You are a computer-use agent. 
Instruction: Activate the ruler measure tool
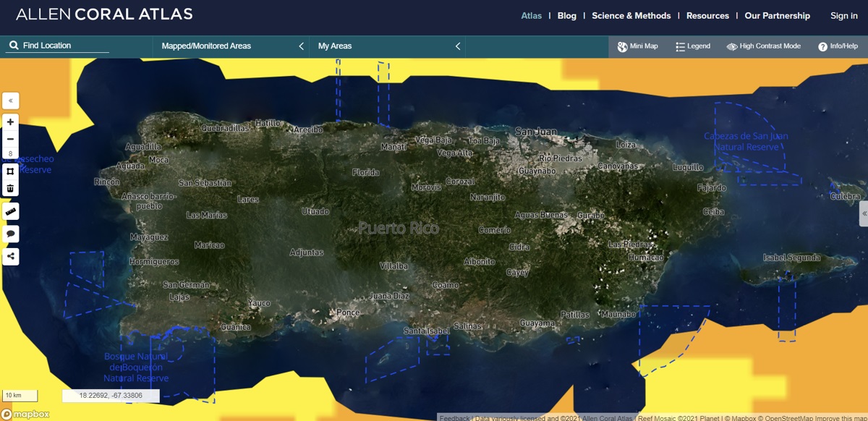pos(10,212)
